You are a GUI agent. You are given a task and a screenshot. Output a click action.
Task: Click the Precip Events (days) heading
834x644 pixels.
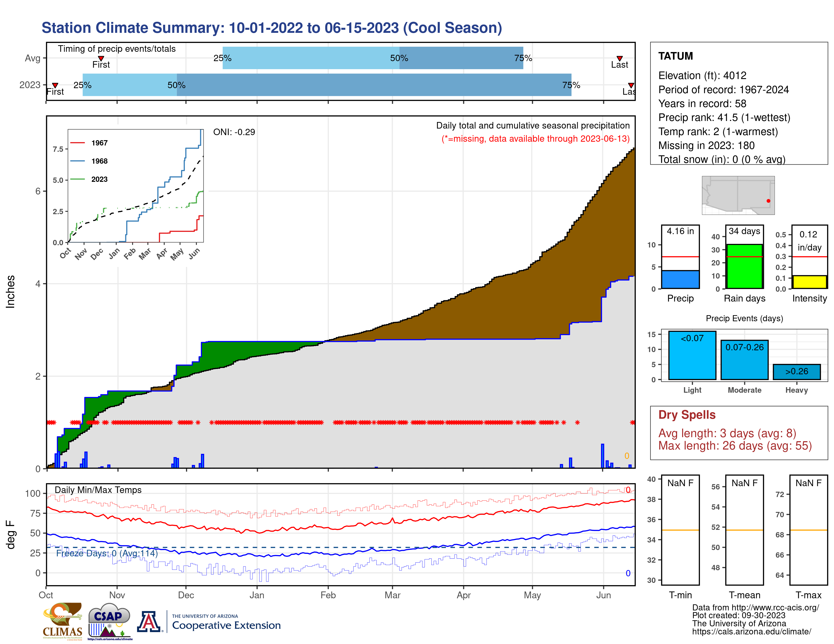(x=744, y=318)
